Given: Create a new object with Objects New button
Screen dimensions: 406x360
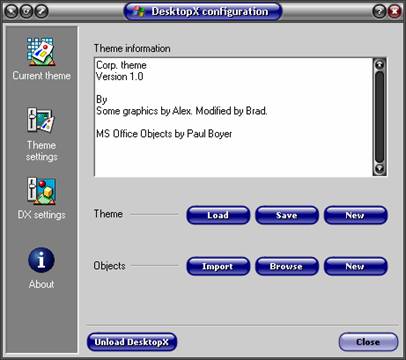Looking at the screenshot, I should click(x=356, y=266).
